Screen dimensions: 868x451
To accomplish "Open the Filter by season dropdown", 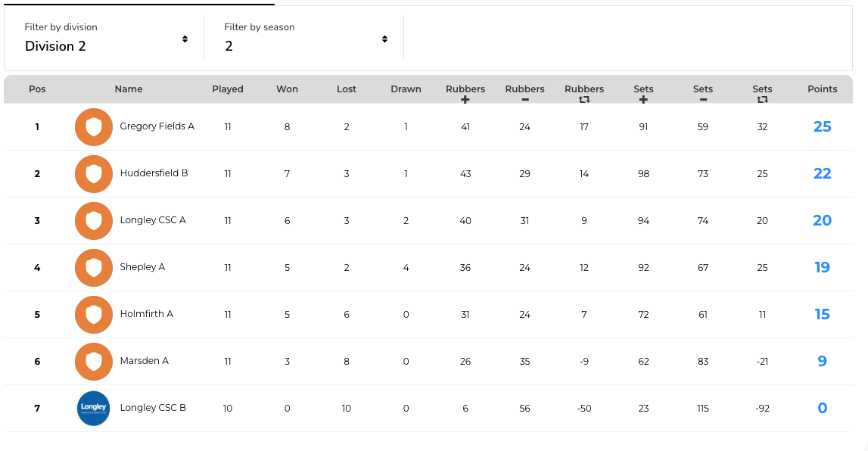I will (306, 38).
